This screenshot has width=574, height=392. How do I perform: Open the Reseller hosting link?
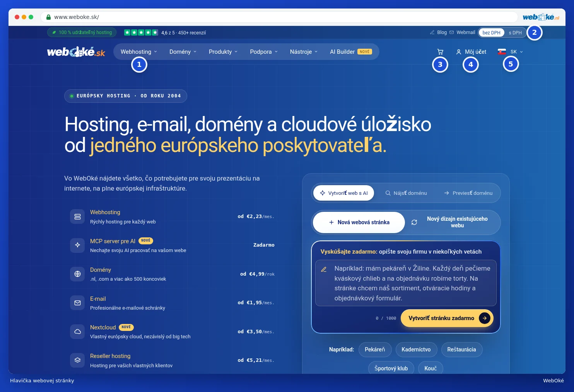(x=110, y=356)
